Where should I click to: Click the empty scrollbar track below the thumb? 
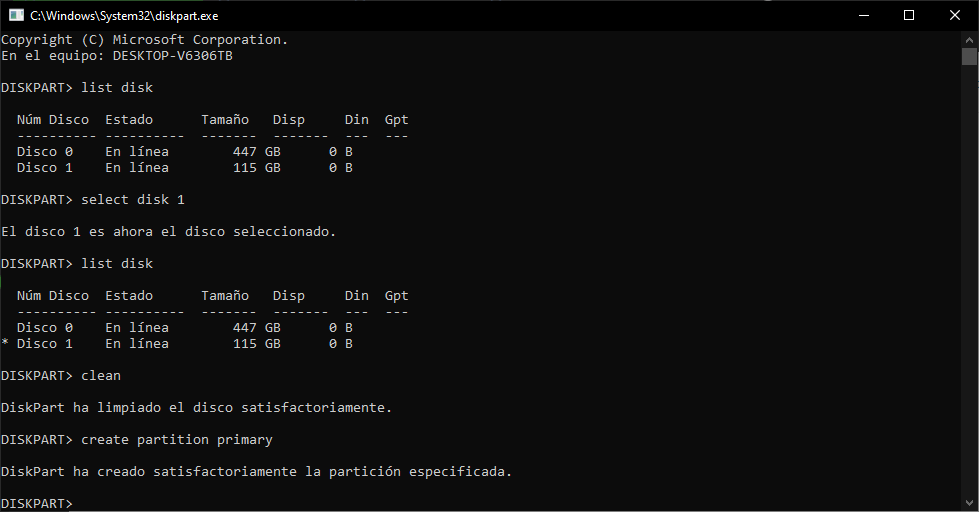pos(969,300)
